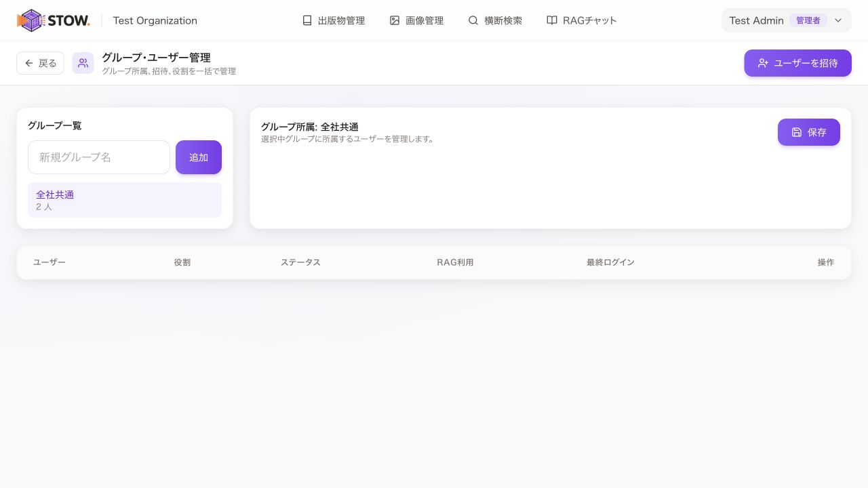Click the group users icon beside the page title
Screen dimensions: 868x488
pyautogui.click(x=83, y=63)
